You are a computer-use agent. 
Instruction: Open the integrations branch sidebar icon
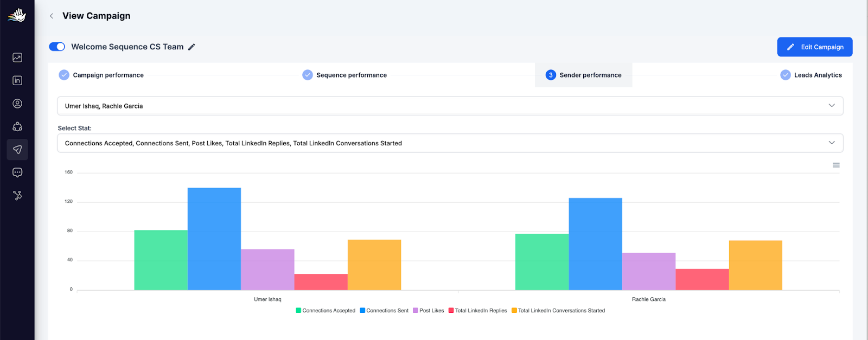click(17, 195)
